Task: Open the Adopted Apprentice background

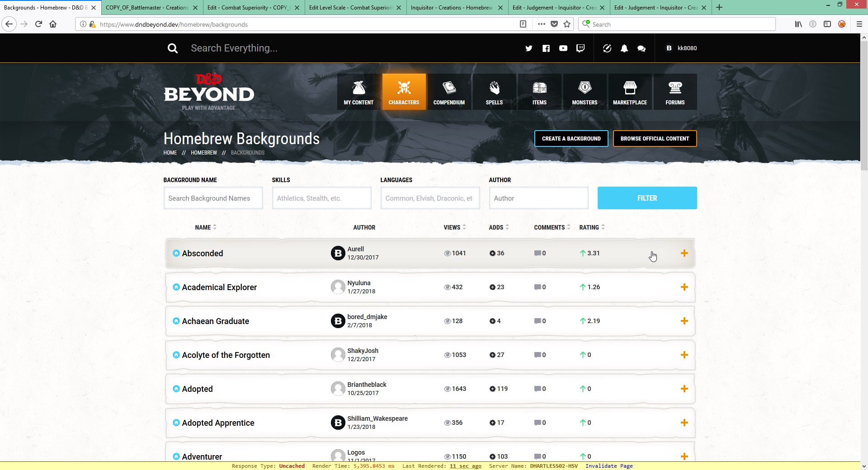Action: pos(218,423)
